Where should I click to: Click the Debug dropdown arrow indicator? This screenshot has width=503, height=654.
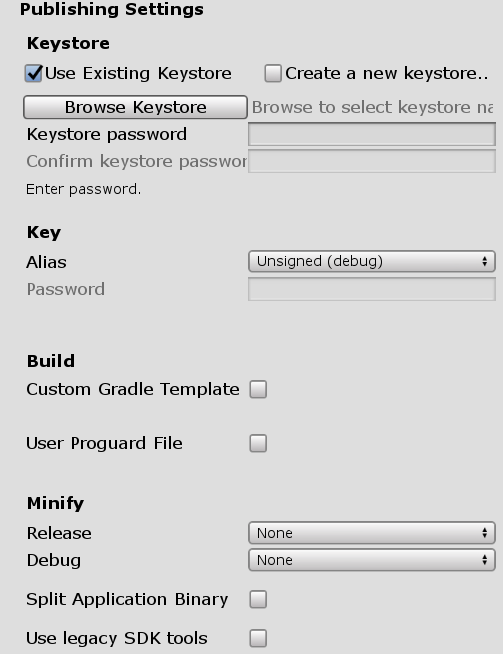tap(484, 560)
